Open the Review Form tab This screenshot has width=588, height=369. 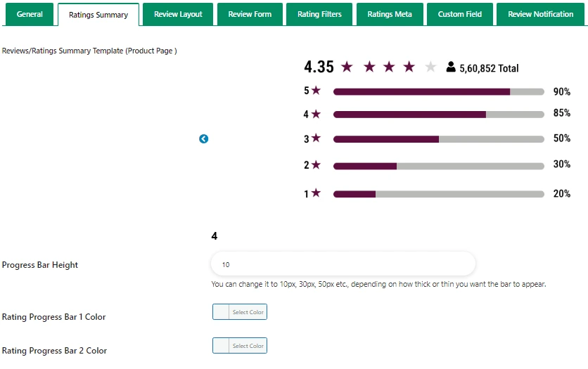coord(250,14)
